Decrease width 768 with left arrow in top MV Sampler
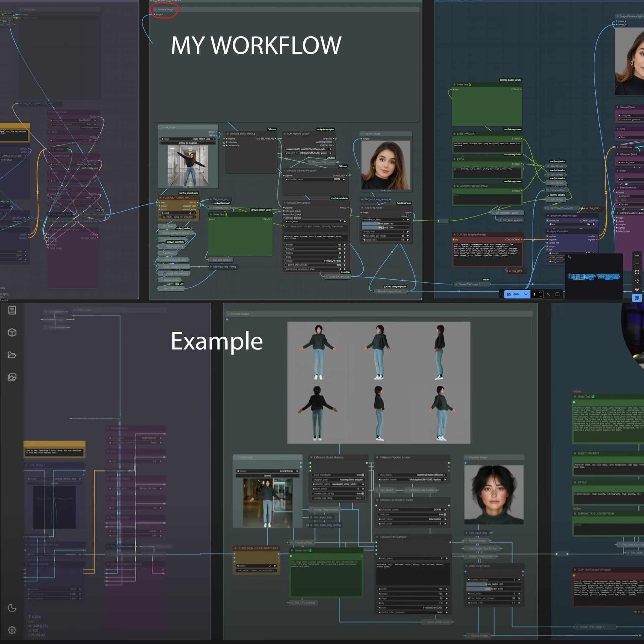This screenshot has height=644, width=644. [x=286, y=245]
